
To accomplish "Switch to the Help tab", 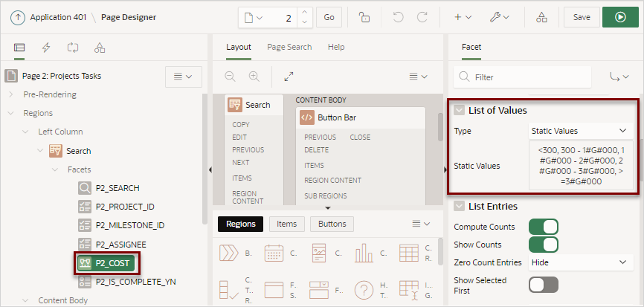I will [x=336, y=47].
